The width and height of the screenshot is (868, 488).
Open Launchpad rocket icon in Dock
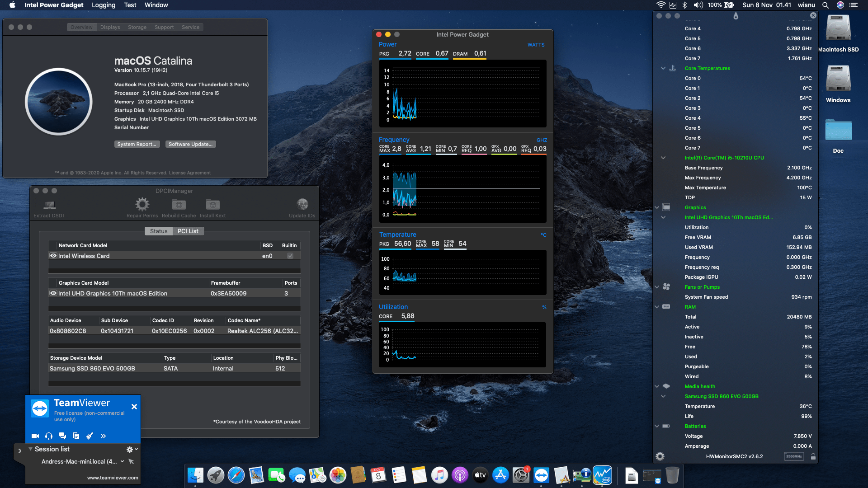point(216,475)
